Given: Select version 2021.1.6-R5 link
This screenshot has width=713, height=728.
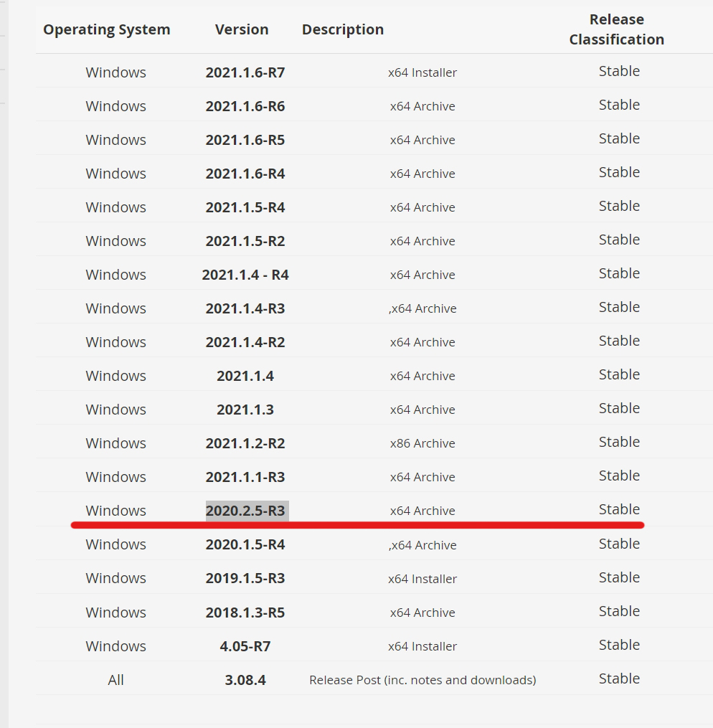Looking at the screenshot, I should click(245, 140).
